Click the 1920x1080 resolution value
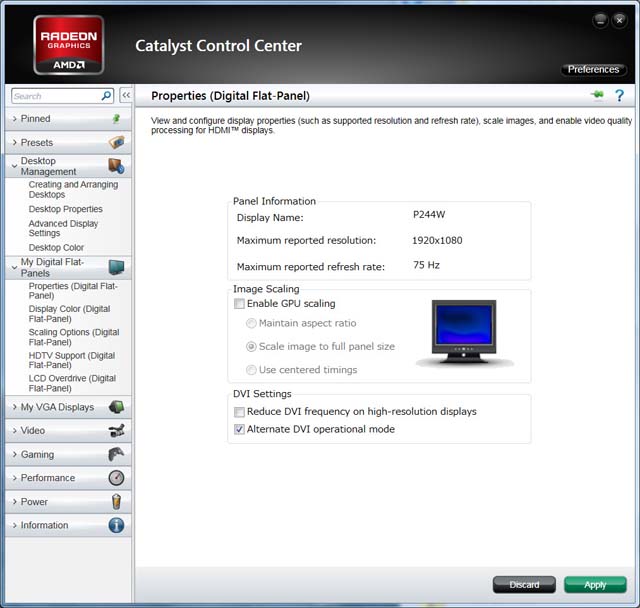The width and height of the screenshot is (640, 608). tap(437, 240)
